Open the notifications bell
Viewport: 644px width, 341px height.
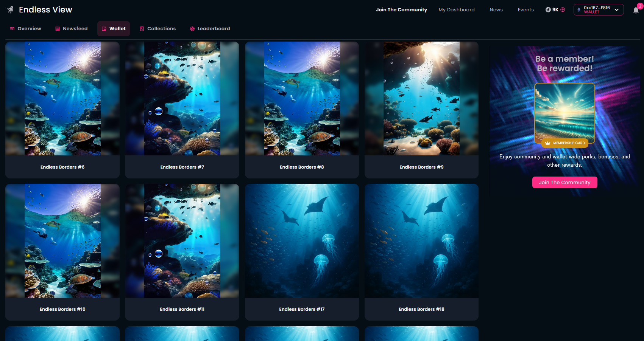tap(636, 10)
